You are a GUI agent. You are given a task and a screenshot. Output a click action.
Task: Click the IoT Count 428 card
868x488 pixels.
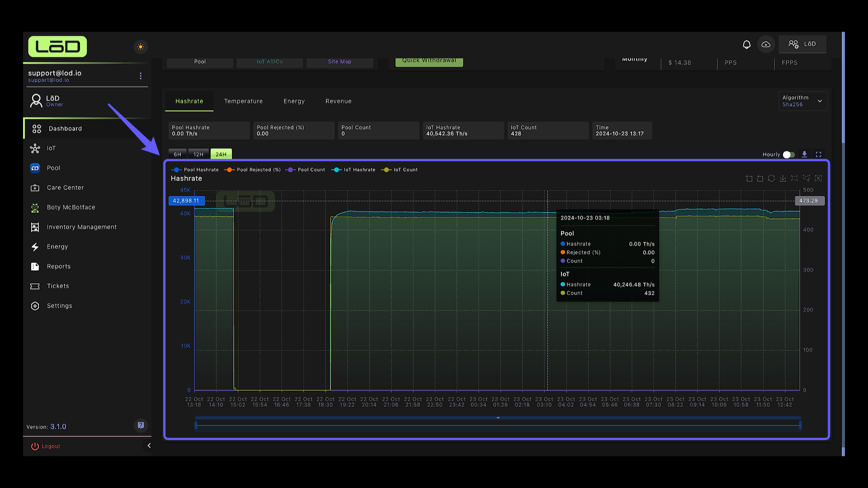(548, 131)
